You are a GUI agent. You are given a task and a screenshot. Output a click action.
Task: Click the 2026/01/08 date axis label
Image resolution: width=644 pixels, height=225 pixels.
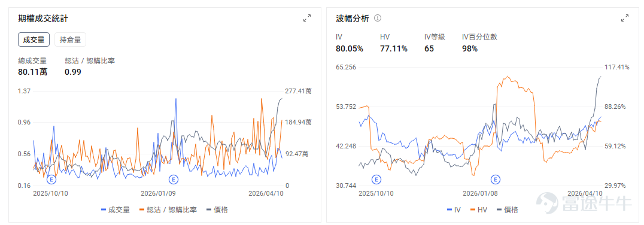point(479,193)
